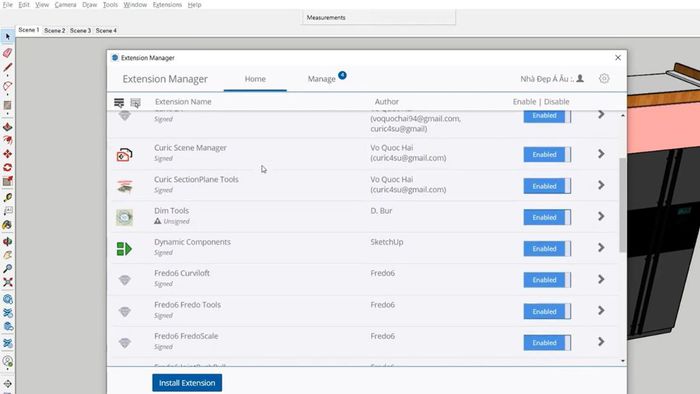Click the second list filter icon
The width and height of the screenshot is (700, 394).
pyautogui.click(x=135, y=103)
